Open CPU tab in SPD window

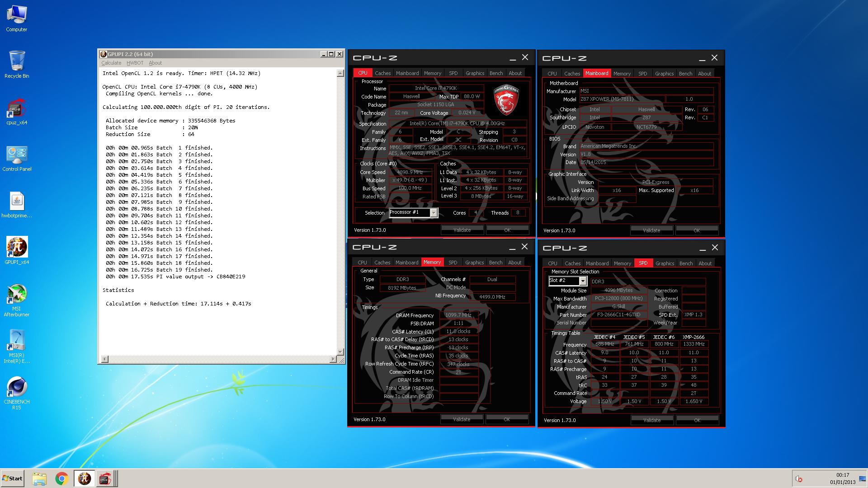pos(552,263)
